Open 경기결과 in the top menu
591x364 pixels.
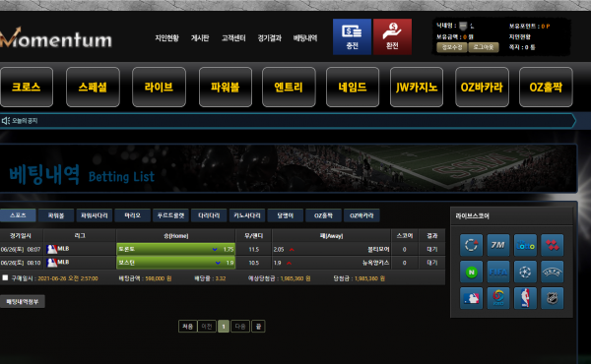[x=270, y=38]
